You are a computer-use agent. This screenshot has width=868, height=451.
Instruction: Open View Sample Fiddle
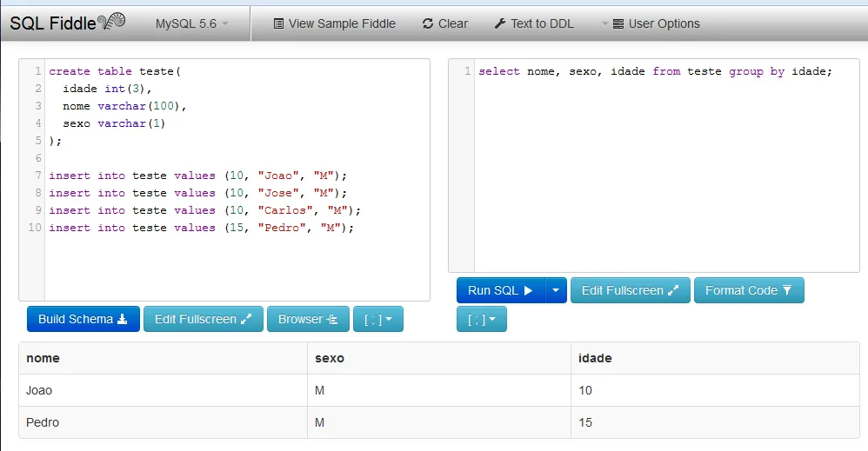(334, 23)
